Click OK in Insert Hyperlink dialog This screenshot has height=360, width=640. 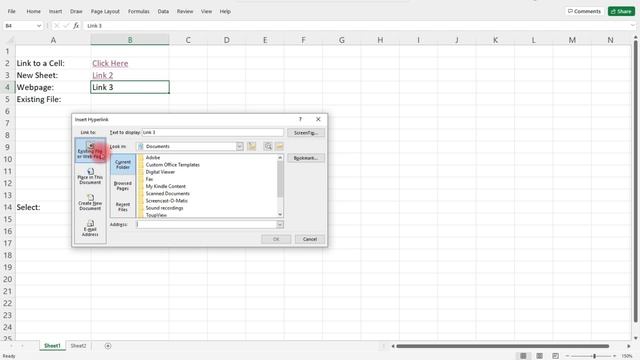click(276, 239)
